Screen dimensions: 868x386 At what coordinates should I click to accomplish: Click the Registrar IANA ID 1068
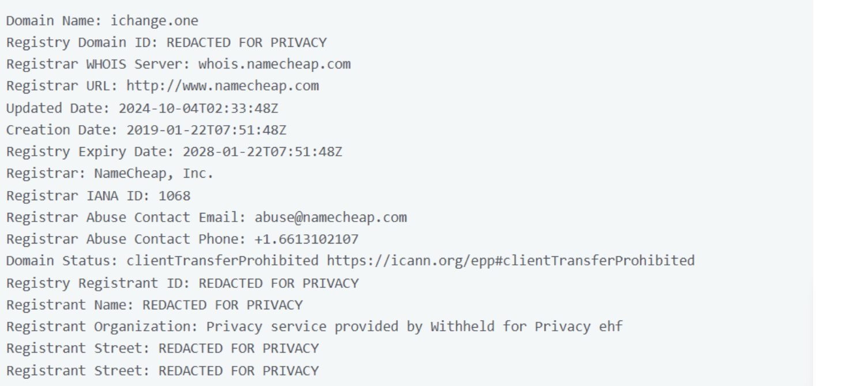(x=174, y=196)
